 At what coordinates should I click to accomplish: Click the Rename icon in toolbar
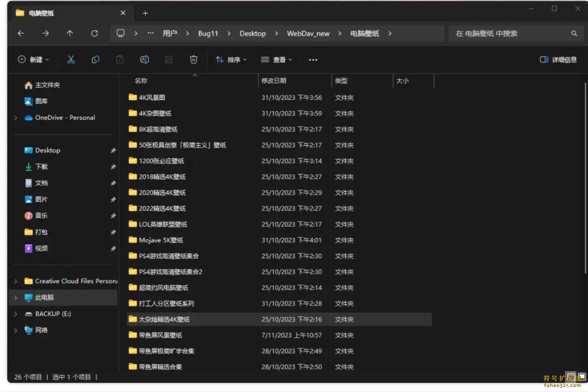(144, 59)
